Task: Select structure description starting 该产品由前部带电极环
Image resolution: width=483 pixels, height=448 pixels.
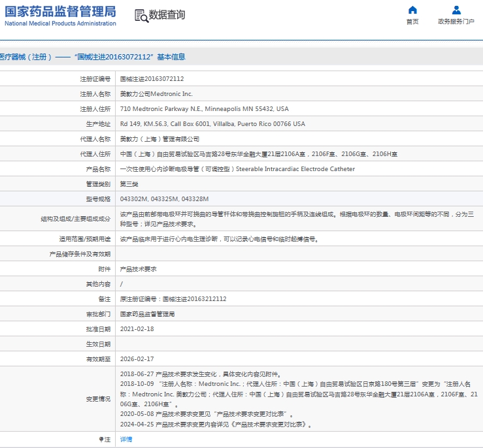Action: point(297,219)
